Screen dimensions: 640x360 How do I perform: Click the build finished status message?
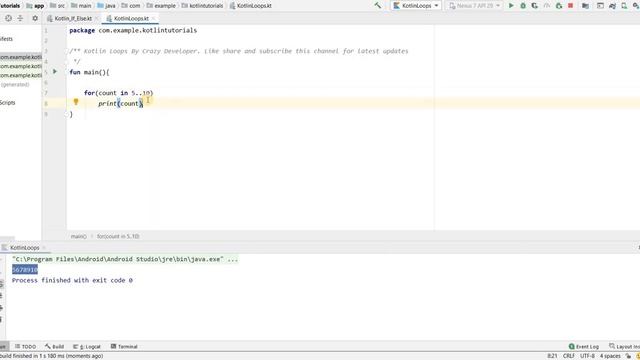coord(51,356)
